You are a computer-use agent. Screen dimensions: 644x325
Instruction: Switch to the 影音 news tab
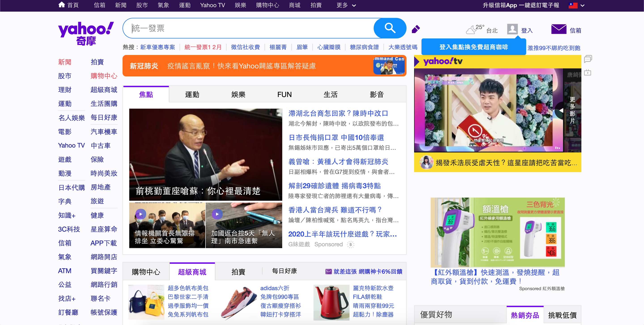[377, 94]
